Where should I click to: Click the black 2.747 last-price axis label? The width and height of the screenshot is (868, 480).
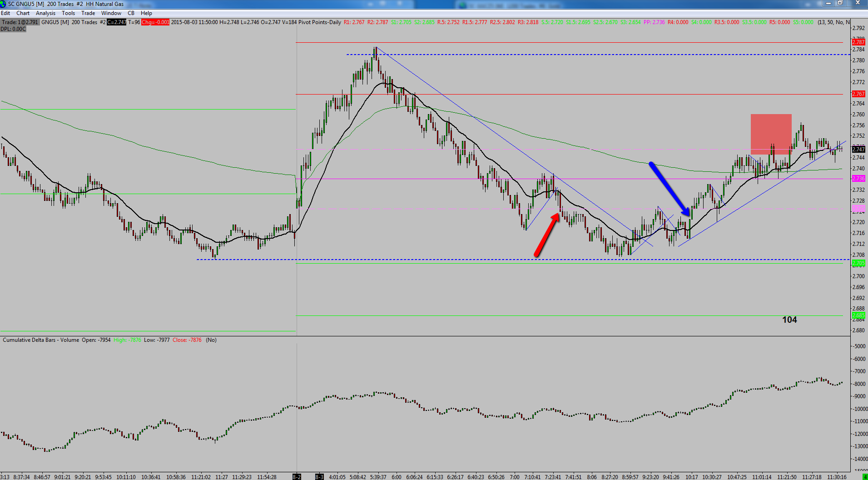pos(858,149)
